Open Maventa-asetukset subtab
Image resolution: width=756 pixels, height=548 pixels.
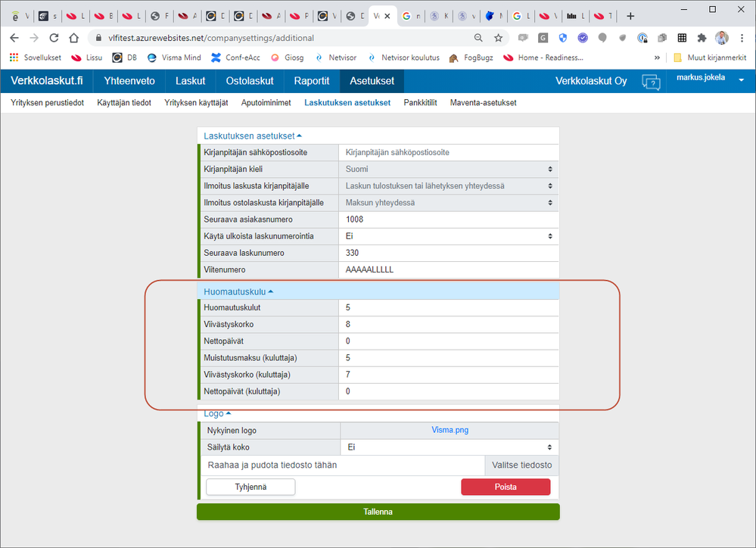point(483,103)
